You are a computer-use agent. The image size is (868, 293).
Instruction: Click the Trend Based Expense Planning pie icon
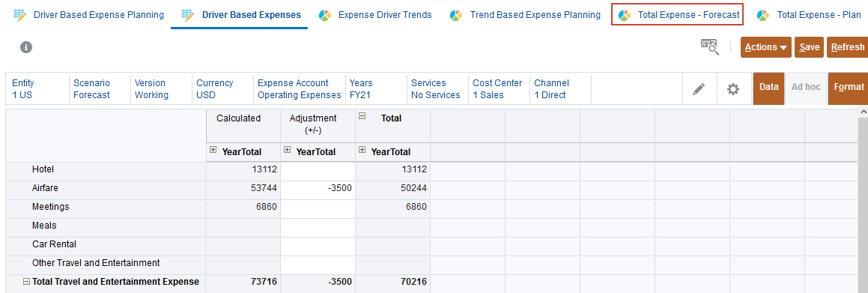456,15
